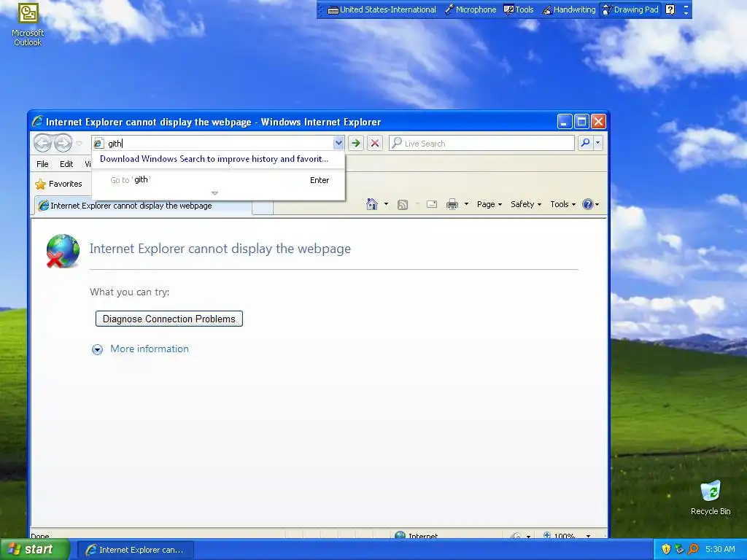
Task: Click Internet Explorer taskbar button
Action: coord(135,550)
